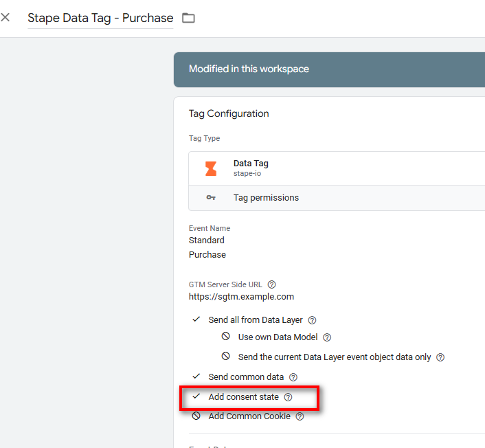Click the Modified in this workspace banner
The height and width of the screenshot is (448, 485).
pyautogui.click(x=330, y=69)
